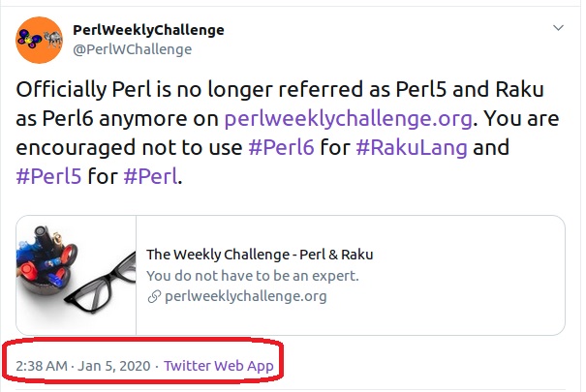Follow the perlweeklychallenge.org link in tweet text
Image resolution: width=586 pixels, height=392 pixels.
pos(348,118)
